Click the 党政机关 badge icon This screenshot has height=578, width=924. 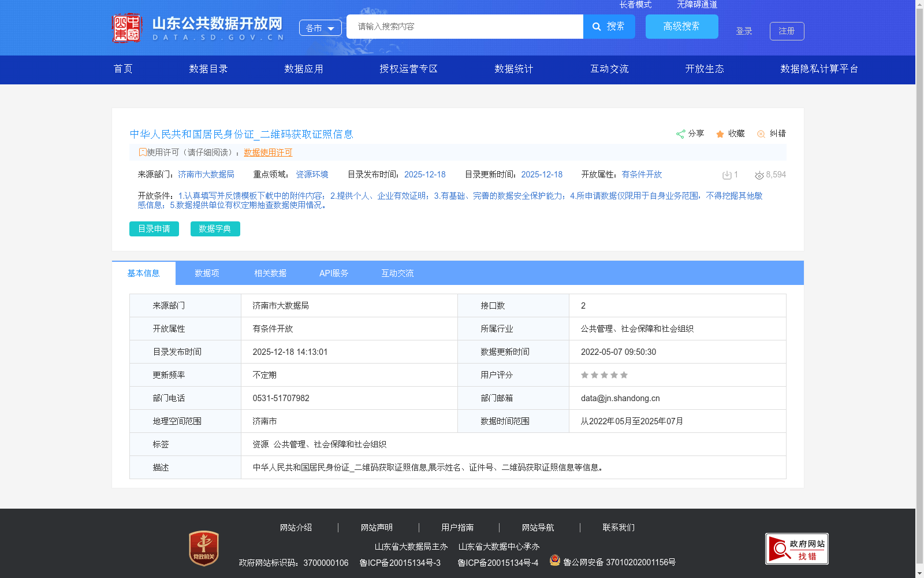pyautogui.click(x=204, y=548)
